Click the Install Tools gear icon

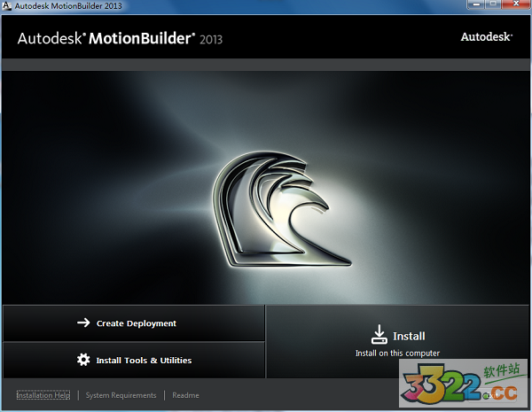[83, 360]
